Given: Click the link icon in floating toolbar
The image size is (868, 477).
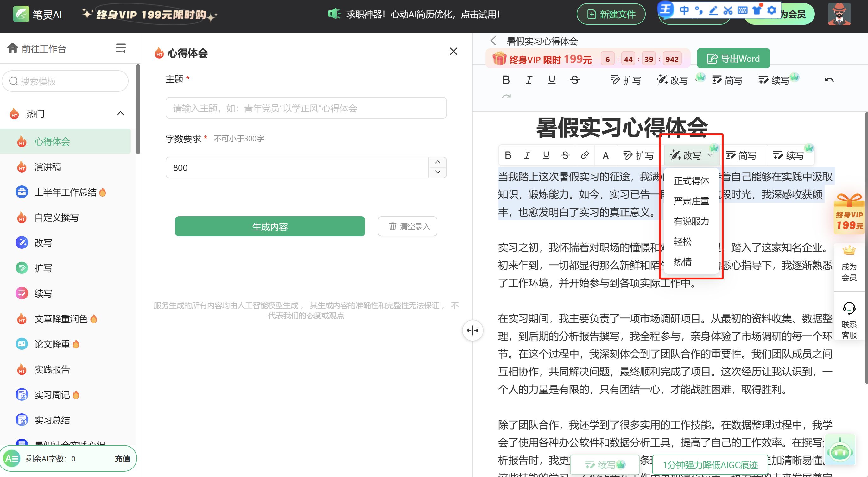Looking at the screenshot, I should [585, 155].
